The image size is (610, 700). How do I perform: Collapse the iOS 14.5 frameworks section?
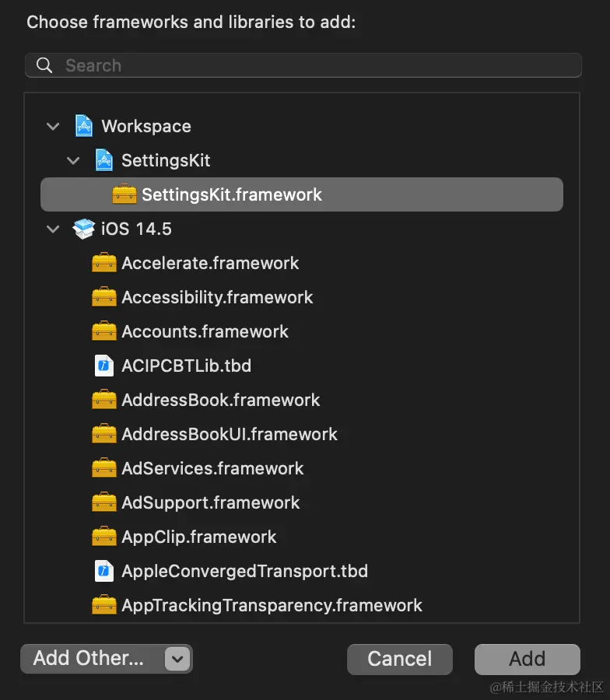(x=53, y=229)
